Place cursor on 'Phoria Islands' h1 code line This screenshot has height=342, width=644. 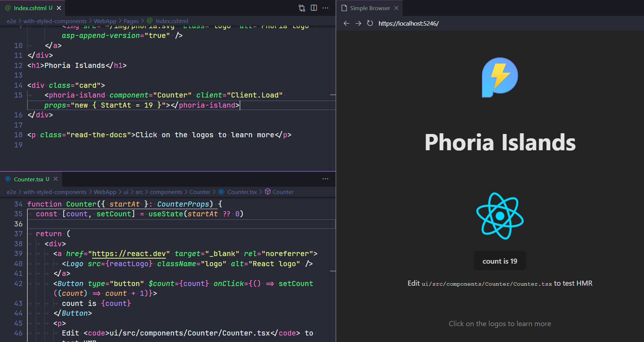(77, 65)
